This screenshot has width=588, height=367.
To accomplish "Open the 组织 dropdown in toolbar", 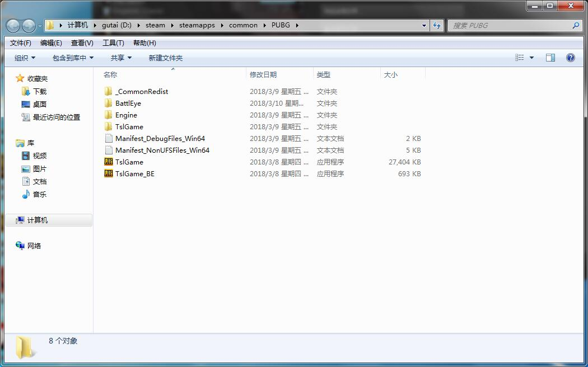I will (25, 58).
